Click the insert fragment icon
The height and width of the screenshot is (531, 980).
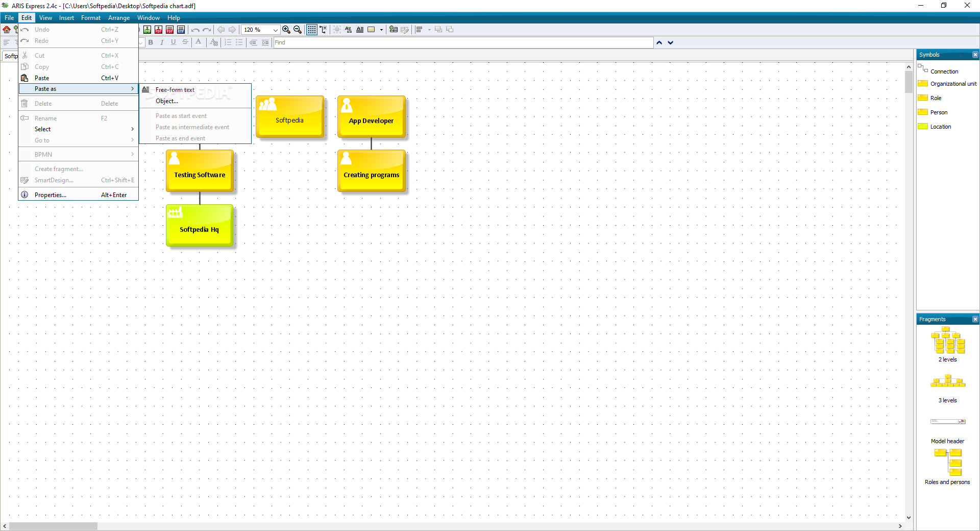point(394,30)
